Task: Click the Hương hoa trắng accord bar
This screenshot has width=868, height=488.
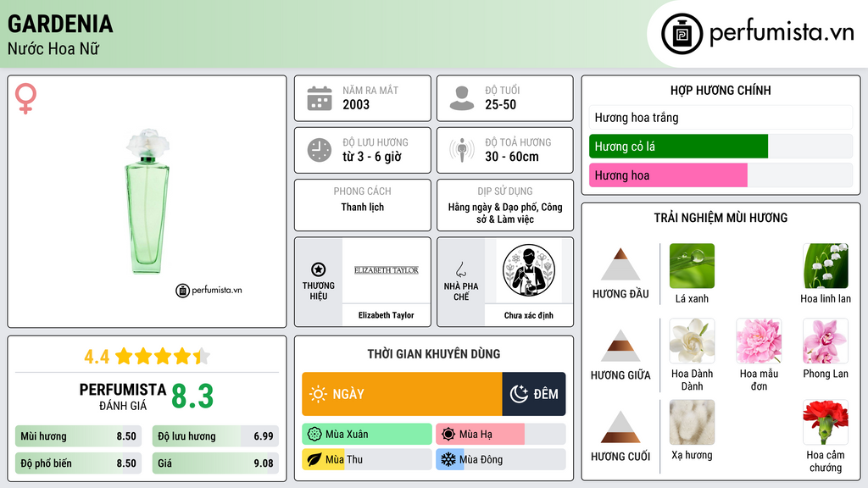Action: tap(721, 117)
